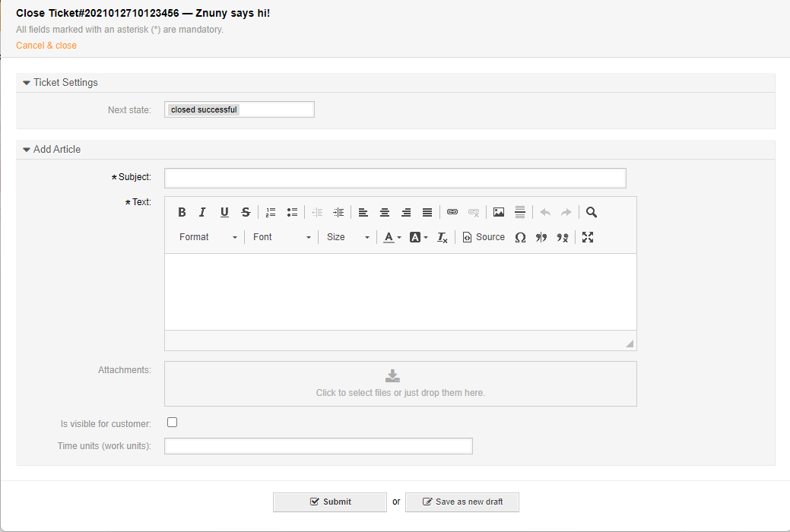Open the Font dropdown
The image size is (790, 532).
pyautogui.click(x=281, y=237)
